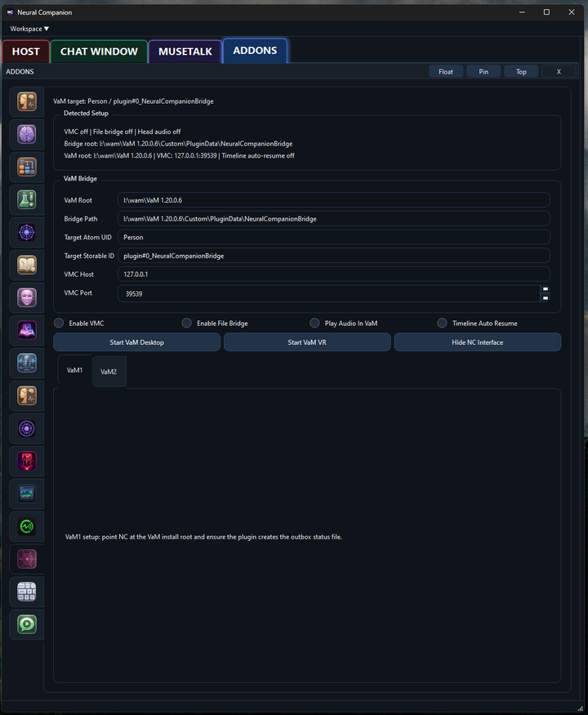This screenshot has width=588, height=715.
Task: Switch to the MUSETALK tab
Action: click(185, 51)
